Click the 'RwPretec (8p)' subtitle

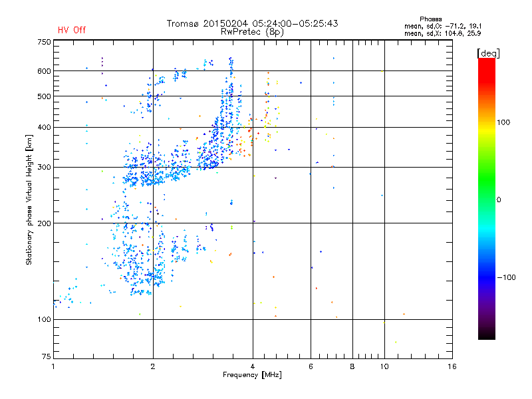coord(253,32)
